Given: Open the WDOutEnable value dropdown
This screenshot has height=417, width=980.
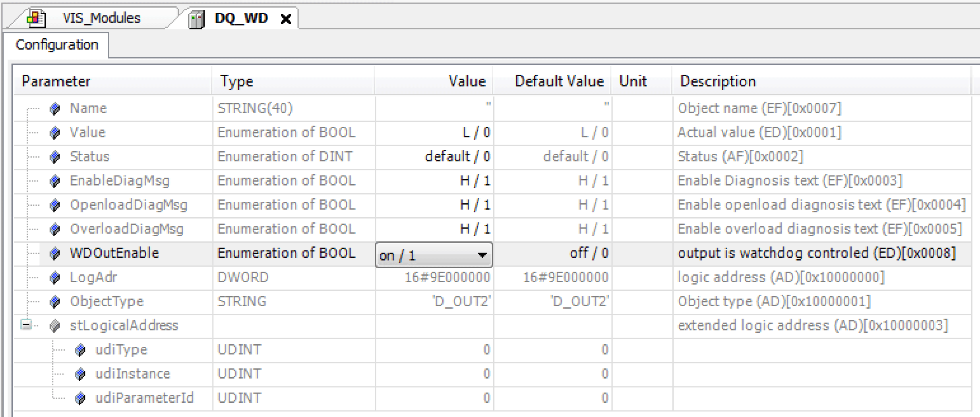Looking at the screenshot, I should pyautogui.click(x=482, y=255).
